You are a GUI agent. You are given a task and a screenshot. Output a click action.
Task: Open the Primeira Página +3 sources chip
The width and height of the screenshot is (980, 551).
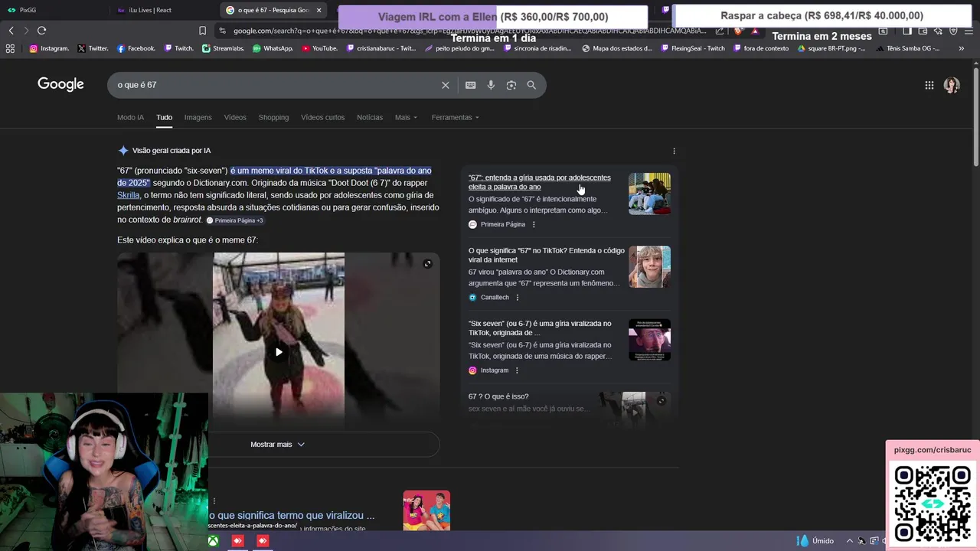[x=235, y=220]
